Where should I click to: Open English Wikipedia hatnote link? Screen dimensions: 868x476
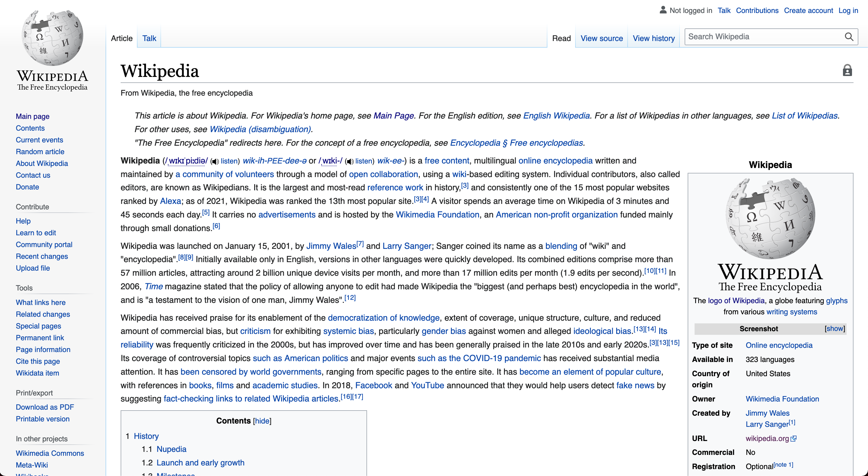point(556,116)
